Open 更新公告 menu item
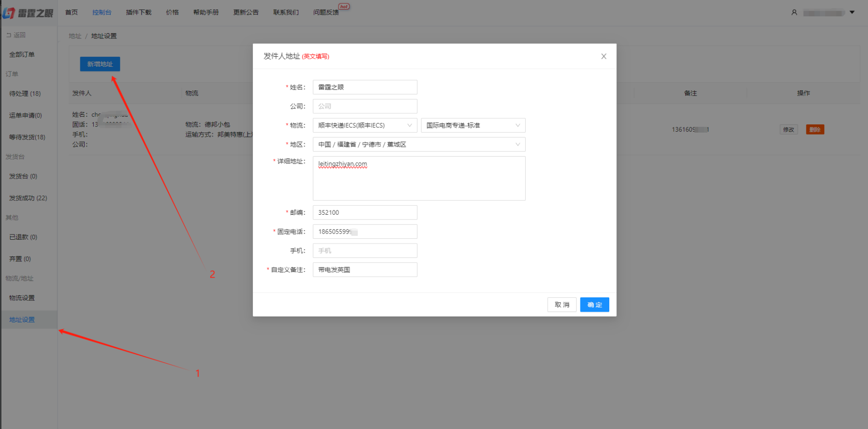868x429 pixels. point(246,12)
